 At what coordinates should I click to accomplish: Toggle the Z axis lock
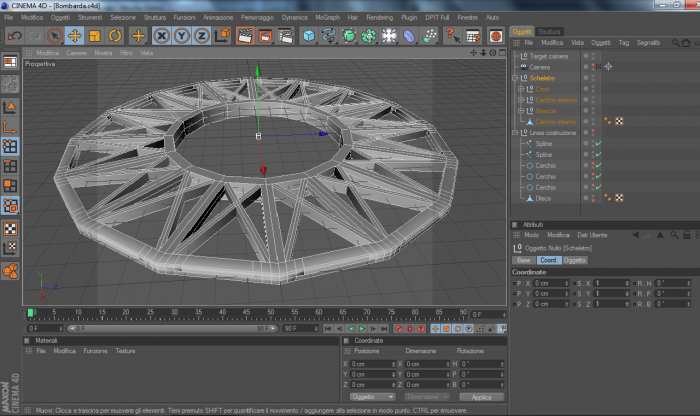pos(202,36)
